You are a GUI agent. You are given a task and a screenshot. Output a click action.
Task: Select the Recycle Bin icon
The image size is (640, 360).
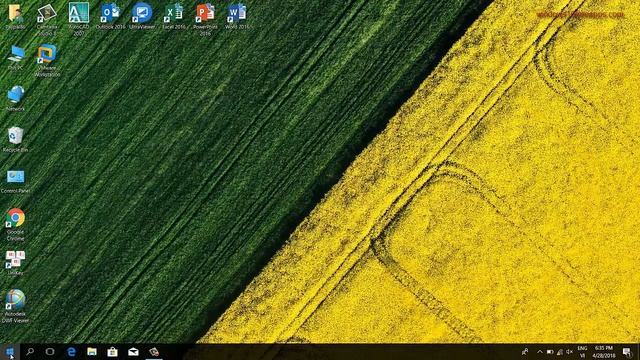15,139
